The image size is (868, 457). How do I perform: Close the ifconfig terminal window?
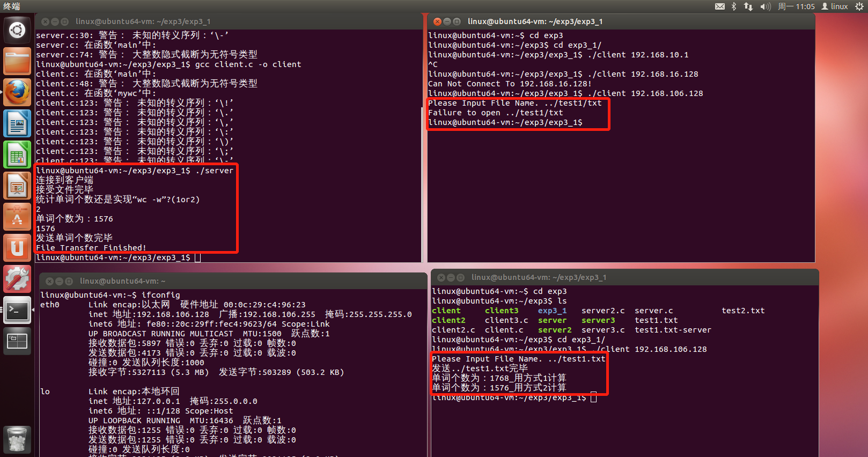pyautogui.click(x=49, y=281)
